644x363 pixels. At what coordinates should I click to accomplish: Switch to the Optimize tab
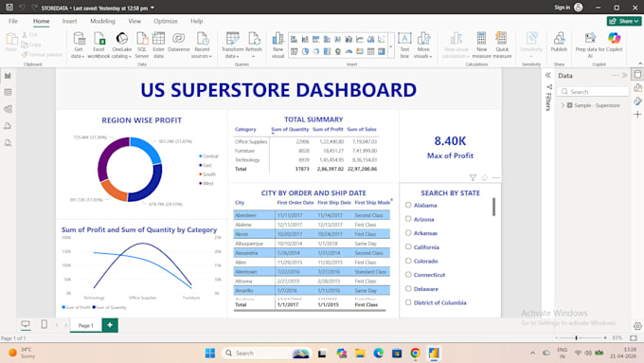pyautogui.click(x=166, y=21)
